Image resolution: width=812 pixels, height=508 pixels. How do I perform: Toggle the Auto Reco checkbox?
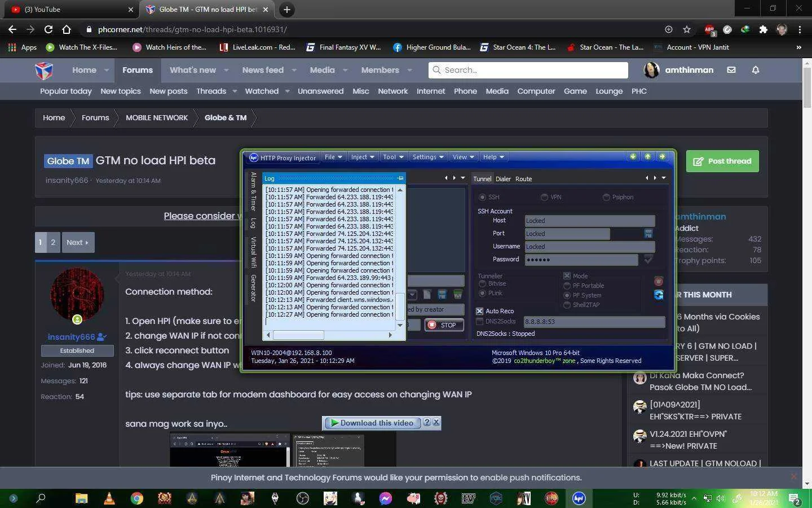(480, 311)
